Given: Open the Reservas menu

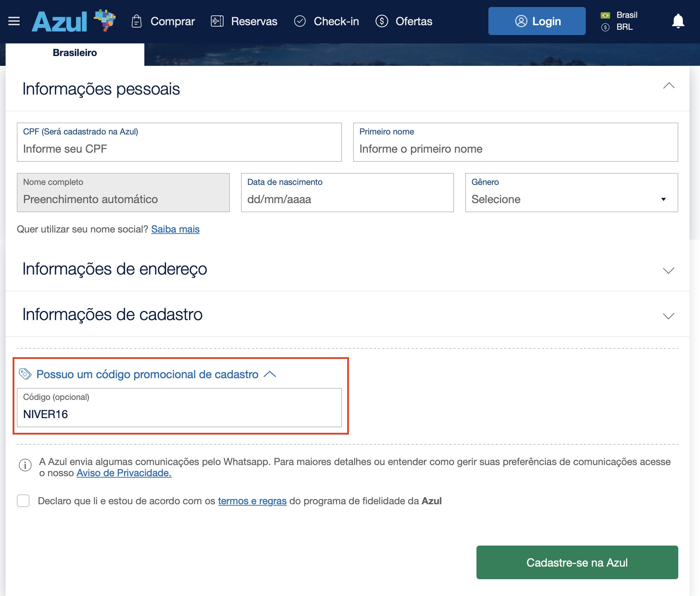Looking at the screenshot, I should click(x=254, y=21).
